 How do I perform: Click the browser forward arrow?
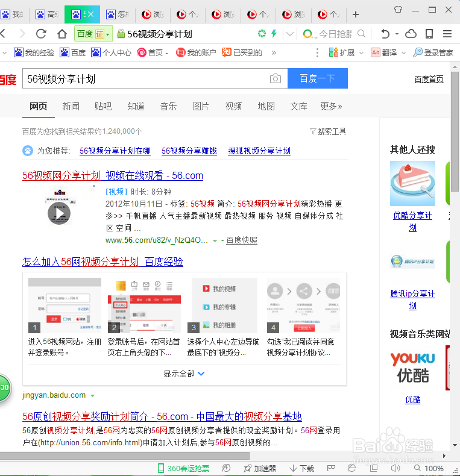(x=22, y=33)
